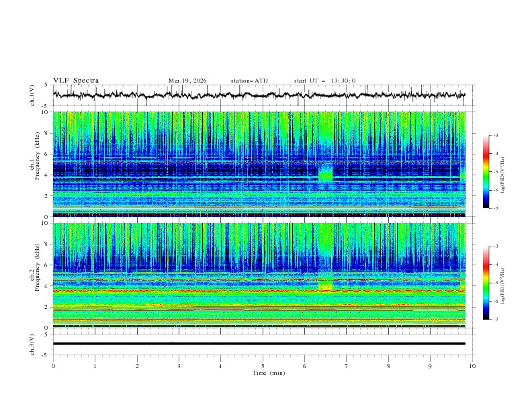
Task: Click the "5" tick on the ch.1(V) axis
Action: tap(46, 85)
